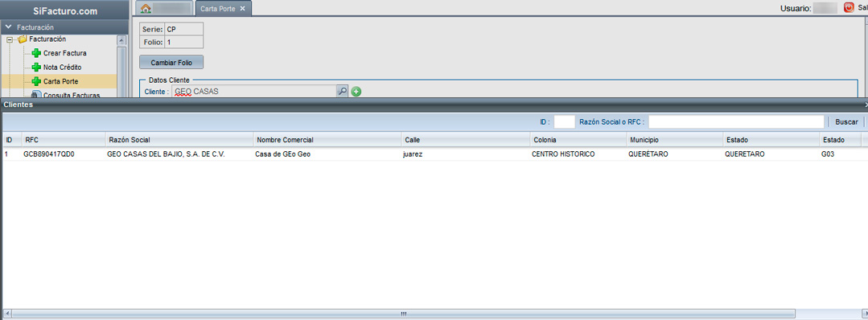This screenshot has height=320, width=868.
Task: Open the home tab icon
Action: [x=146, y=9]
